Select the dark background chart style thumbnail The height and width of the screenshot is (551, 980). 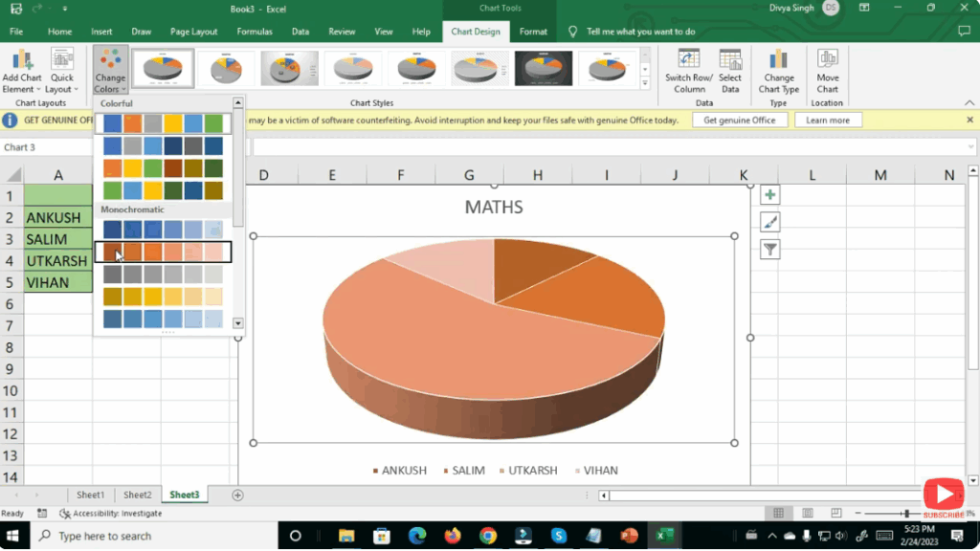[x=544, y=69]
